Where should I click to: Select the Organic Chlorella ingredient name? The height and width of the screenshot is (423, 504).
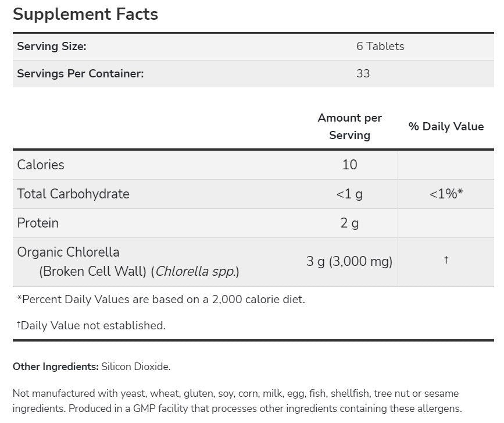pos(69,253)
